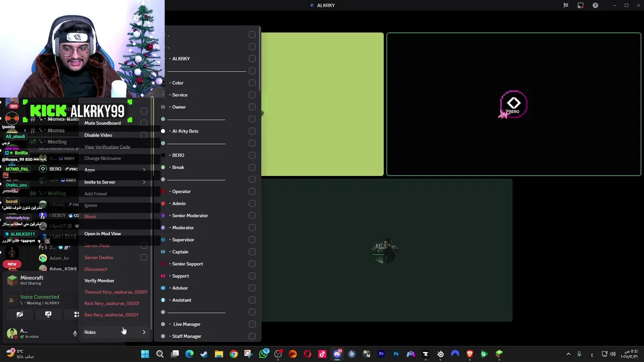The image size is (644, 362).
Task: Turn on camera in voice panel
Action: coord(20,314)
